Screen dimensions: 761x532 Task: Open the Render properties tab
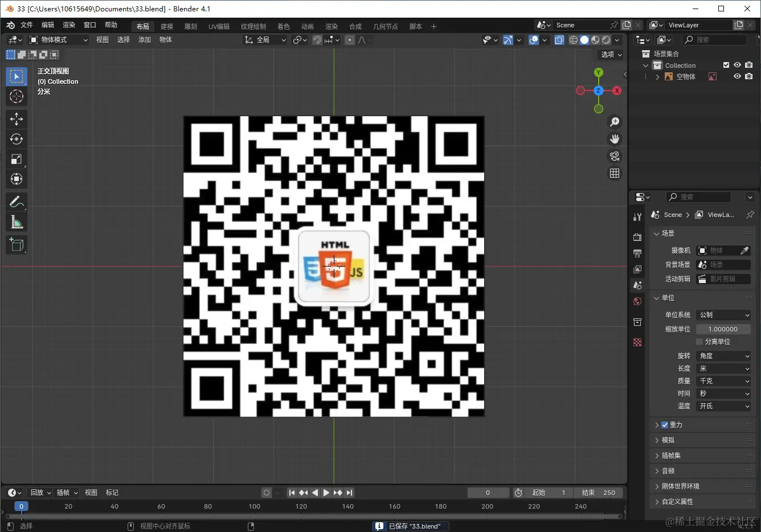pos(637,237)
